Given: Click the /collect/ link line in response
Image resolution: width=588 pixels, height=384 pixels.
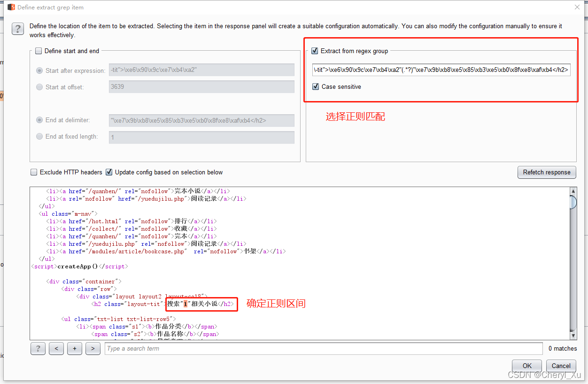Looking at the screenshot, I should point(132,229).
